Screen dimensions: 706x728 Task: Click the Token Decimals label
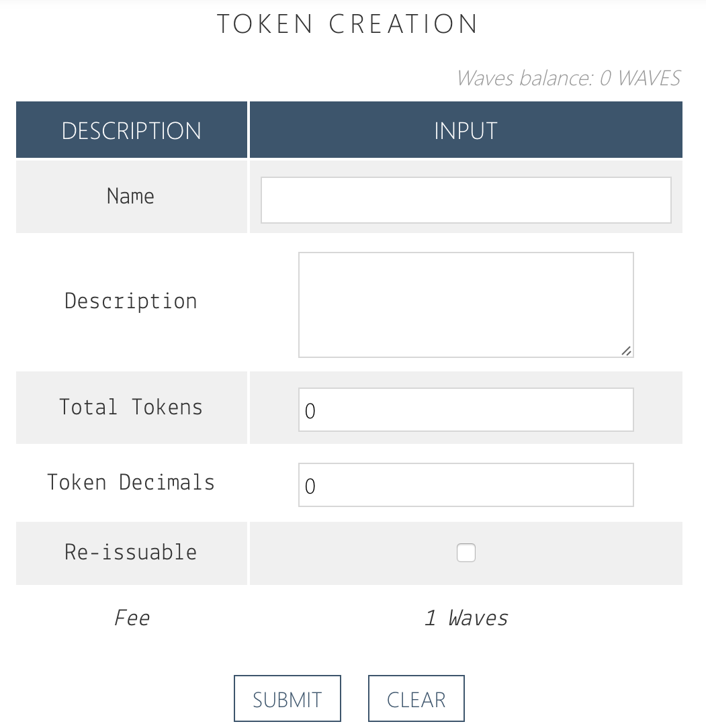click(x=131, y=482)
